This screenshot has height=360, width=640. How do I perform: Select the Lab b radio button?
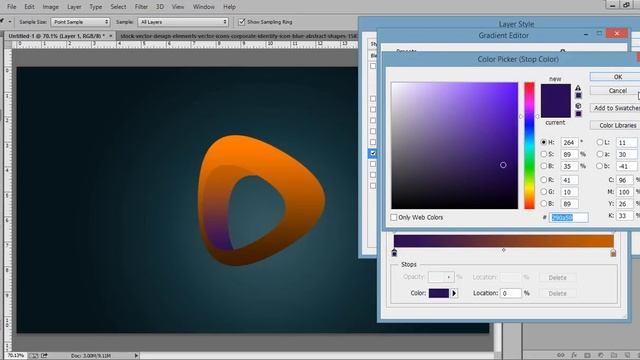pos(599,166)
